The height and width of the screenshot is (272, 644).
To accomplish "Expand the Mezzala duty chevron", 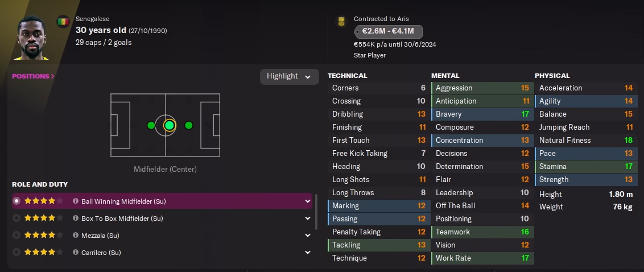I will coord(308,236).
